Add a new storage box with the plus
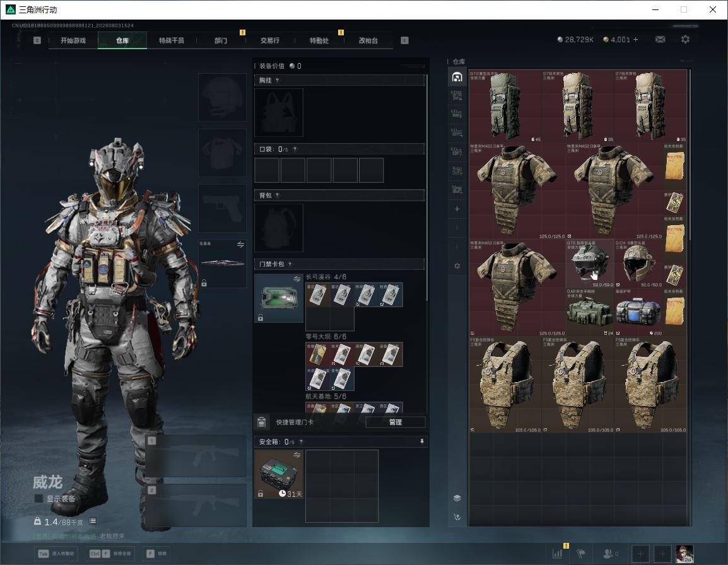 (x=457, y=209)
